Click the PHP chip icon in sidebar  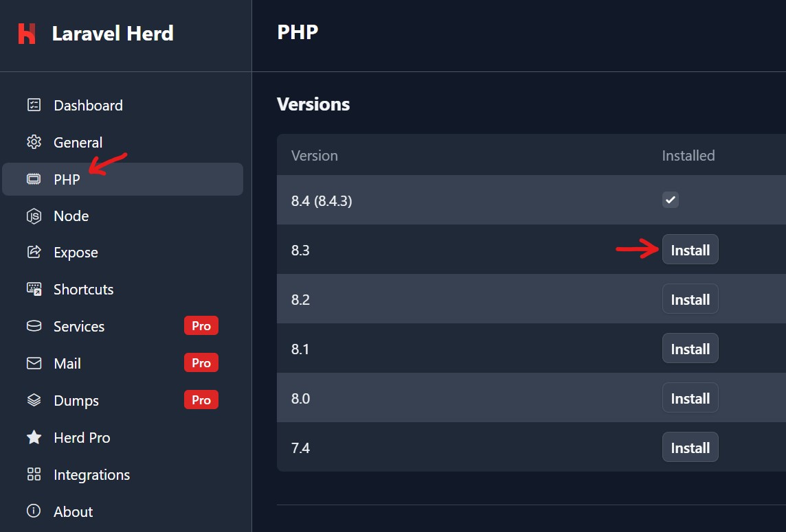(x=33, y=179)
